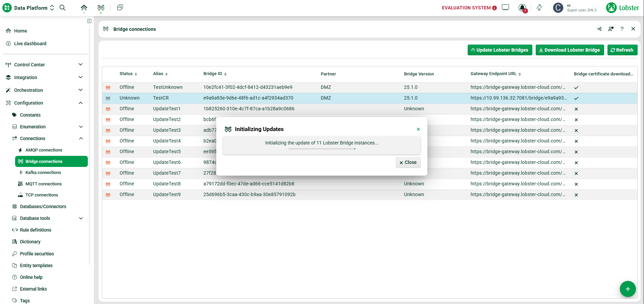This screenshot has width=644, height=304.
Task: Click the Home icon in top toolbar
Action: coord(84,8)
